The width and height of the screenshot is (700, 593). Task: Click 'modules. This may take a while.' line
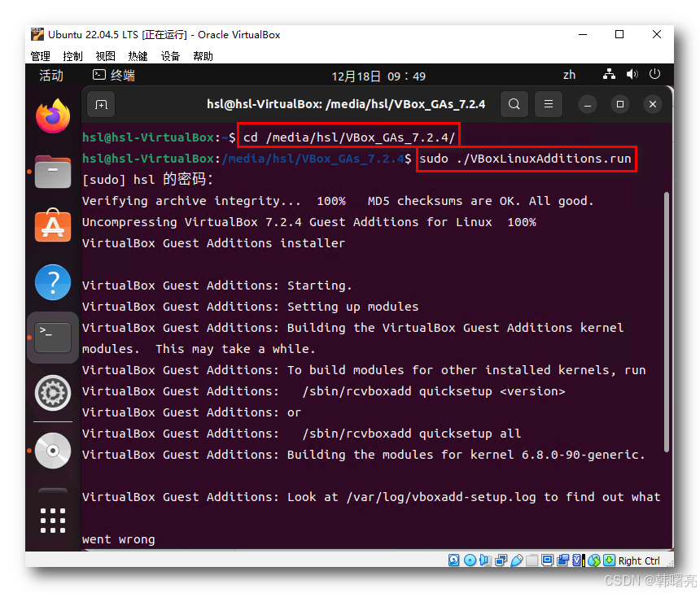(x=199, y=349)
